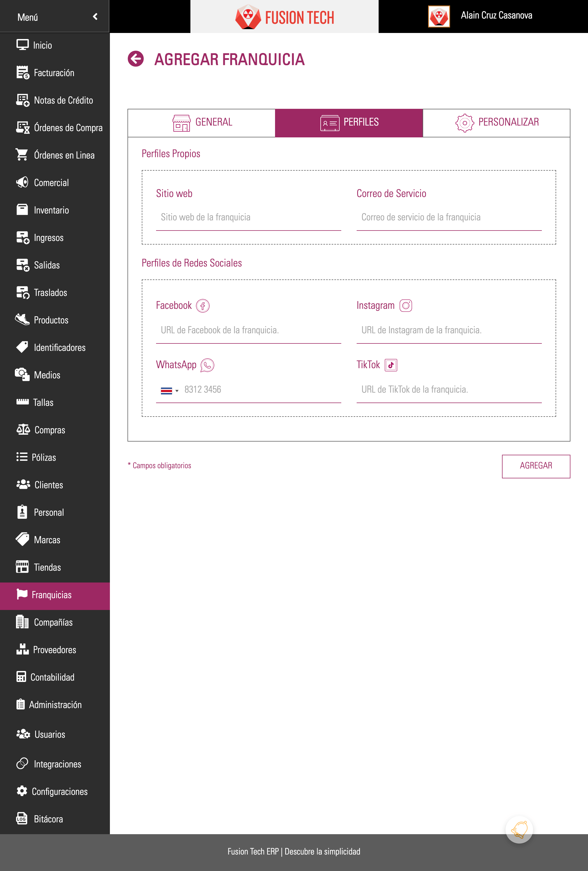Open Inventario from the sidebar
The height and width of the screenshot is (871, 588).
51,210
